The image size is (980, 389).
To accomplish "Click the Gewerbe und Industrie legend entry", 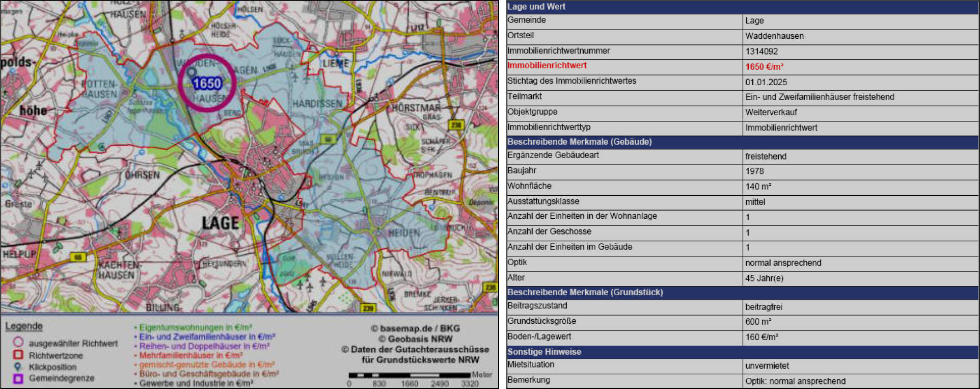I will pyautogui.click(x=196, y=383).
